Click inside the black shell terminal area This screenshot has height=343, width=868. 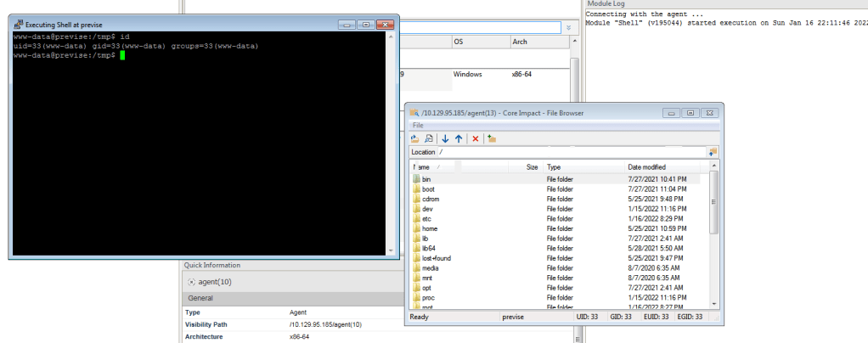pos(204,153)
